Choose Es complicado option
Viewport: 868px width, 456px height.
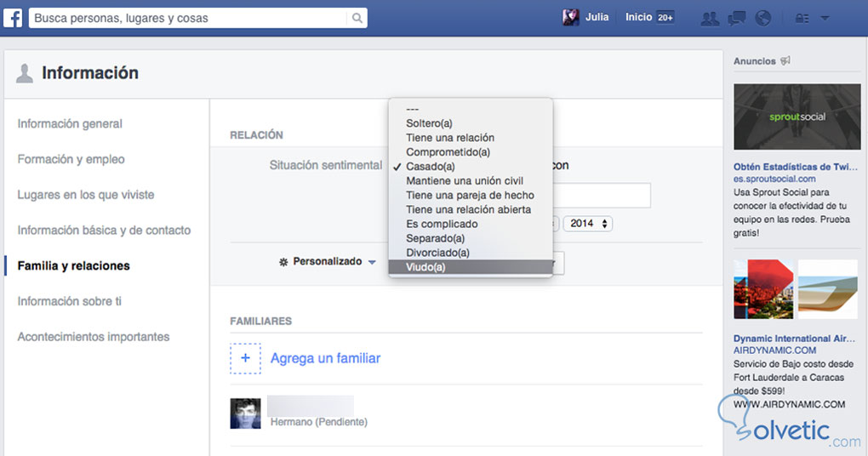pos(471,224)
